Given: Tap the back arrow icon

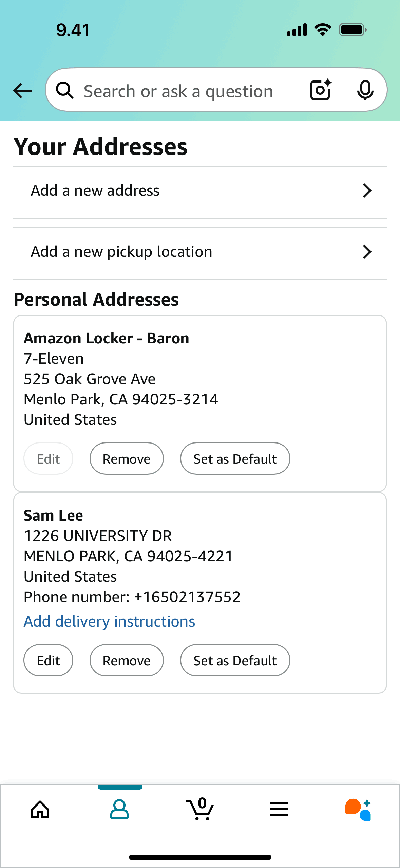Looking at the screenshot, I should [22, 91].
